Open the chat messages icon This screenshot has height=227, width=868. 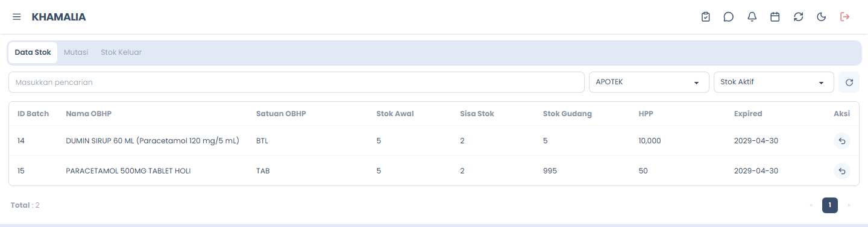pos(729,17)
